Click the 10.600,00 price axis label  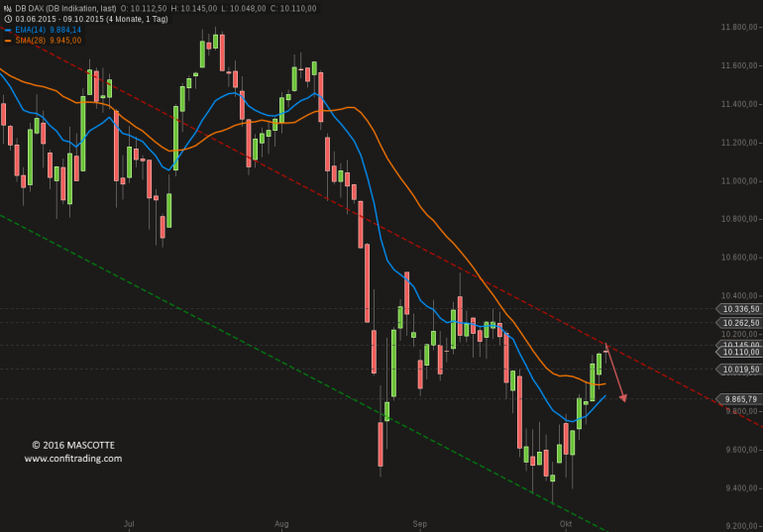point(739,258)
